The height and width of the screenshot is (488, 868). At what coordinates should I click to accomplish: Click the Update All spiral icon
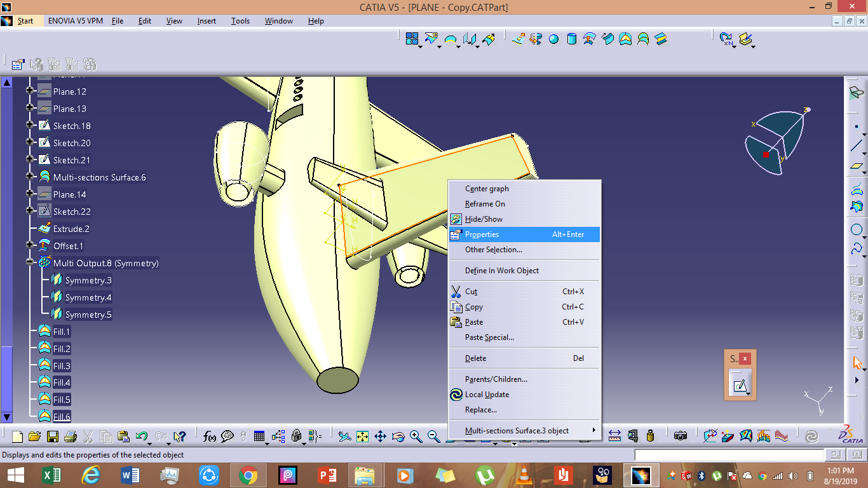point(811,437)
